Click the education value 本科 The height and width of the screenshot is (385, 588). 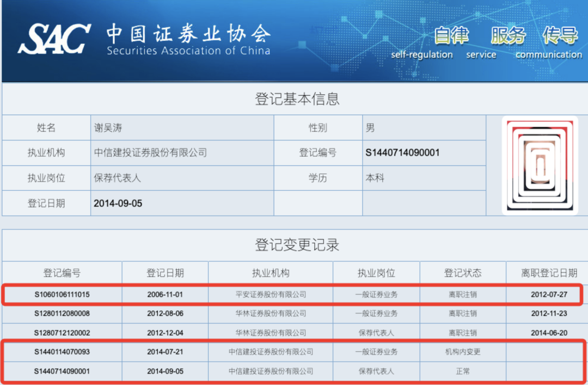click(x=375, y=178)
